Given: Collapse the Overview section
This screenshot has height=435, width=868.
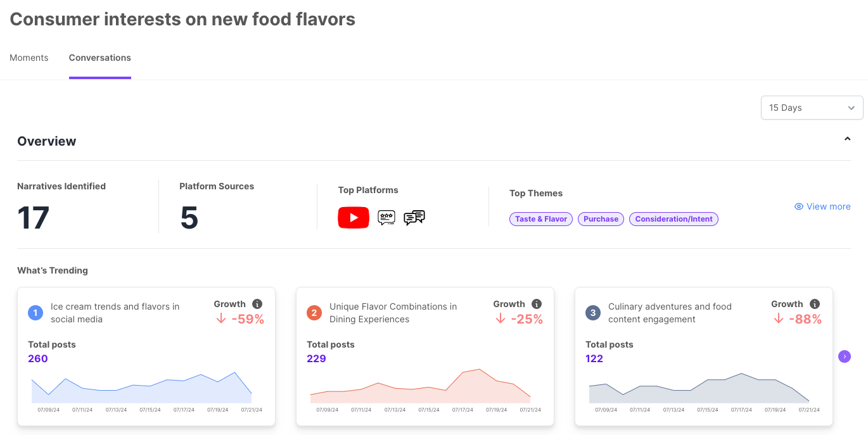Looking at the screenshot, I should pyautogui.click(x=847, y=139).
